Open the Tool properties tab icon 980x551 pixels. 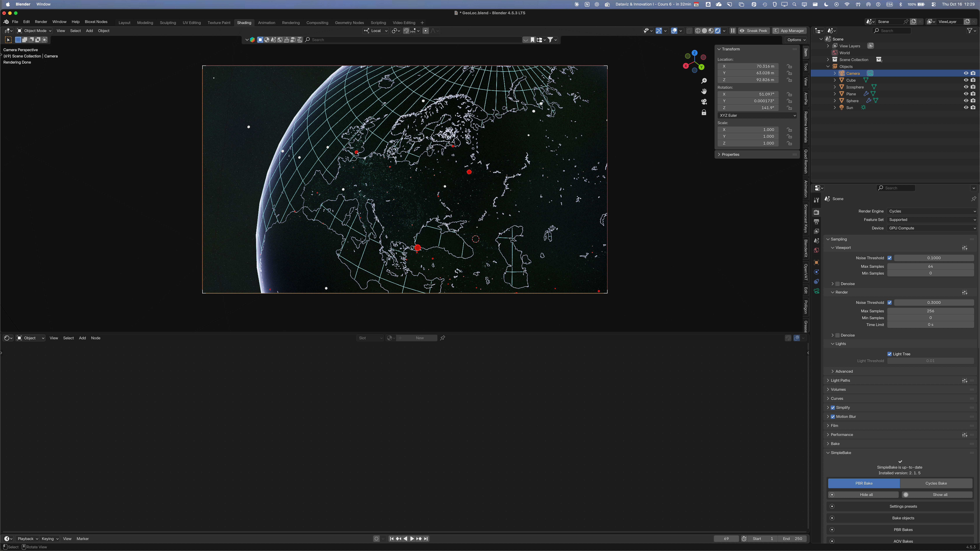tap(816, 200)
